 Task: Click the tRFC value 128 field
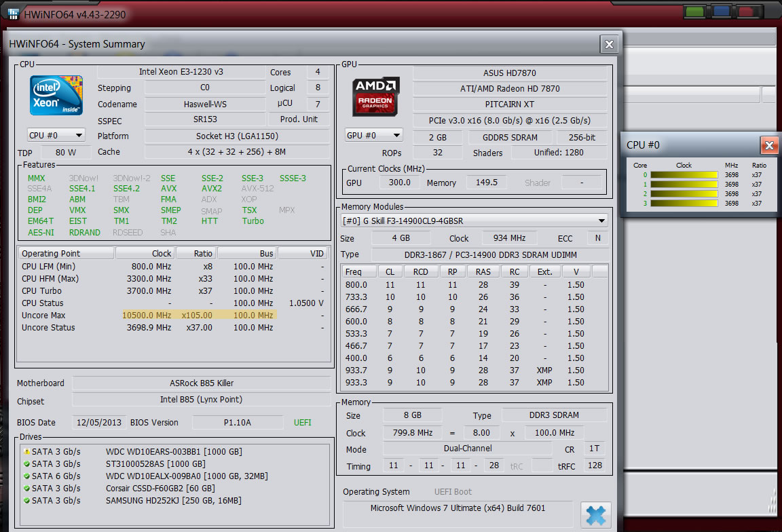pyautogui.click(x=595, y=465)
